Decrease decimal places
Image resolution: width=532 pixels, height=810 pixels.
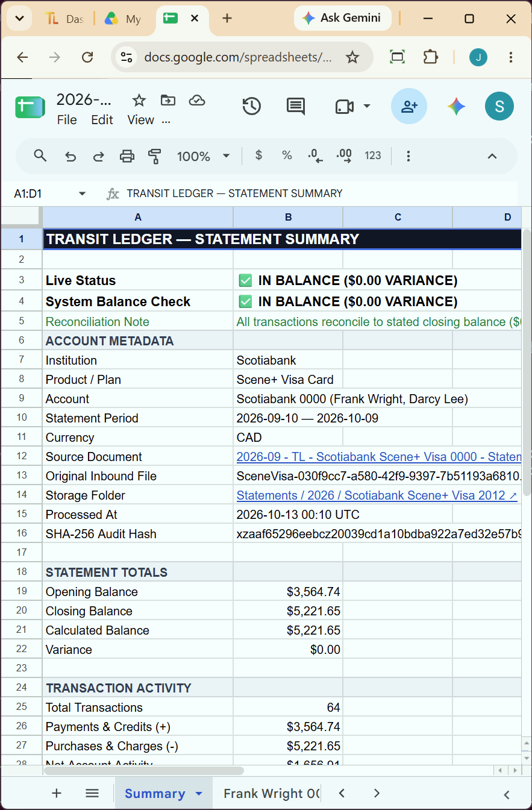coord(315,155)
